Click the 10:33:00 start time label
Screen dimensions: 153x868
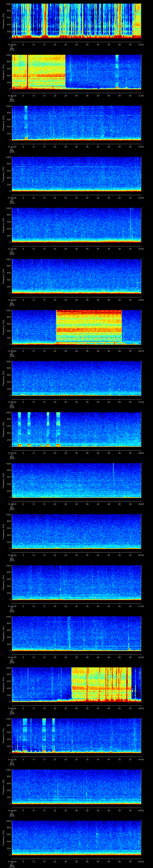coord(12,249)
